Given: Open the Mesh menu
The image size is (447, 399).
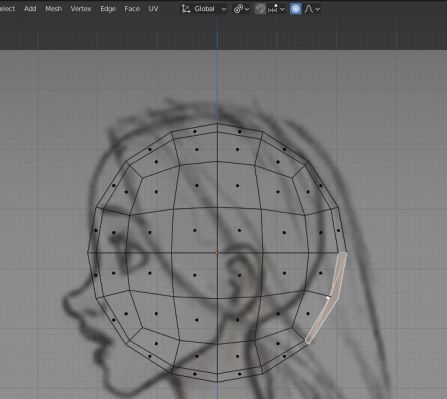Looking at the screenshot, I should tap(54, 9).
